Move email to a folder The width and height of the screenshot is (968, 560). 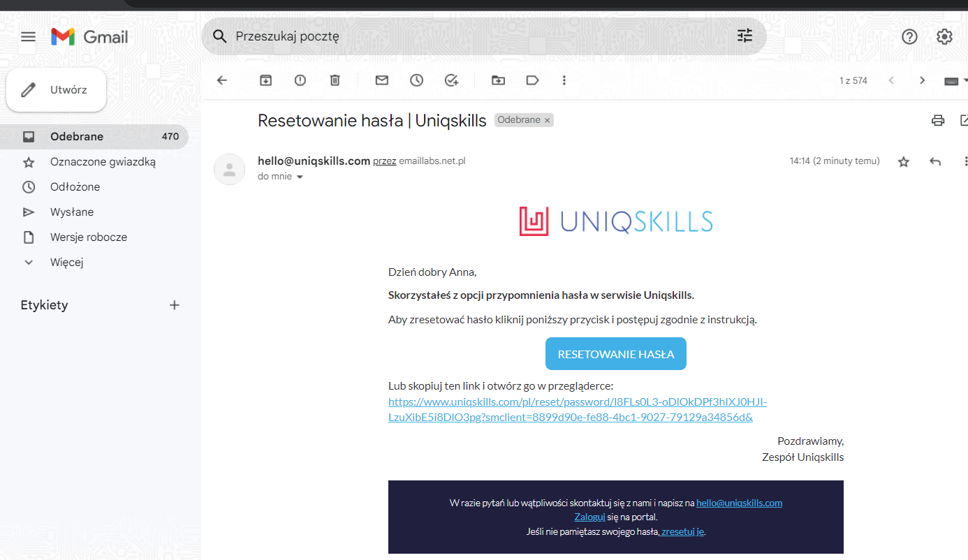pos(498,80)
